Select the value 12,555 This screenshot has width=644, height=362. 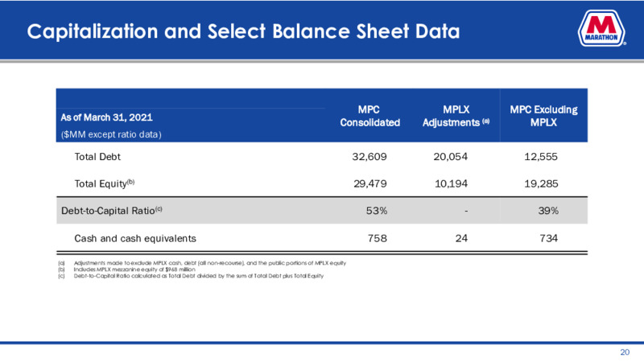tap(541, 156)
